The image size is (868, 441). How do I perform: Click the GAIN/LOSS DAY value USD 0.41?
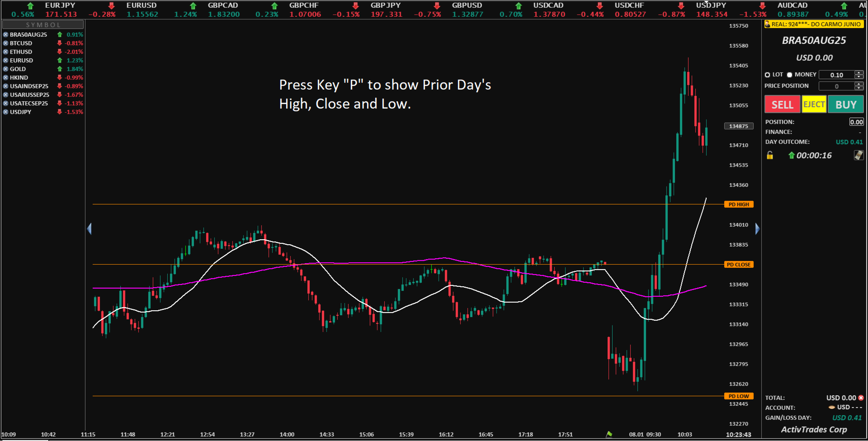[x=847, y=418]
